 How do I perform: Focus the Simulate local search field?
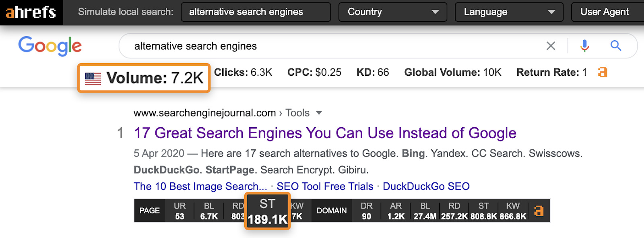(256, 12)
